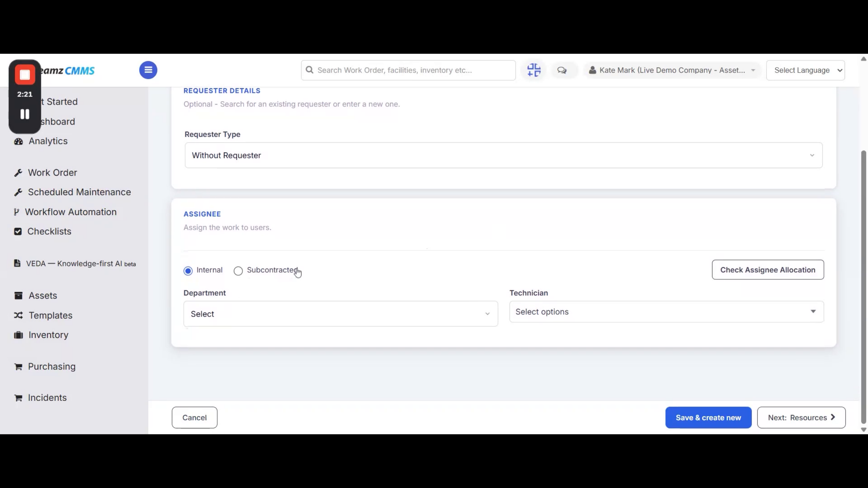This screenshot has height=488, width=868.
Task: Navigate to Workflow Automation
Action: pos(71,212)
